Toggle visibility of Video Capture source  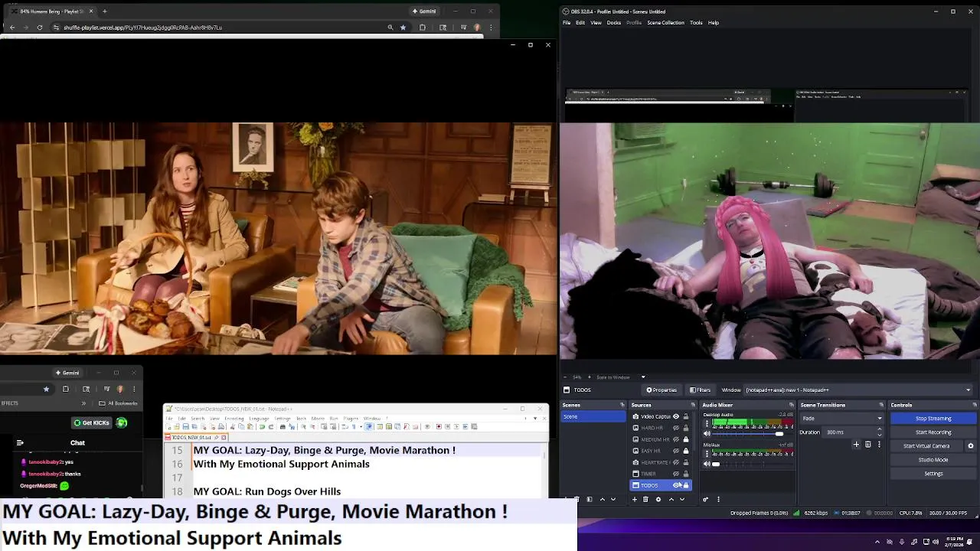pos(676,416)
